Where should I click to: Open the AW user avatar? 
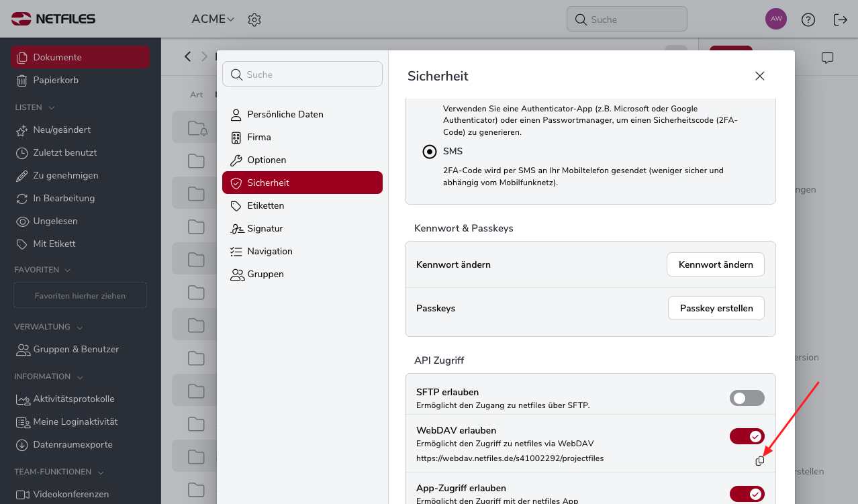[x=776, y=19]
